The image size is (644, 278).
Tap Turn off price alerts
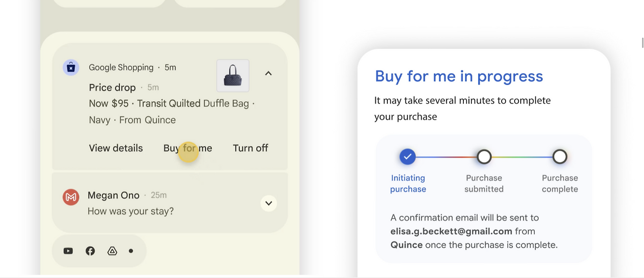point(251,148)
